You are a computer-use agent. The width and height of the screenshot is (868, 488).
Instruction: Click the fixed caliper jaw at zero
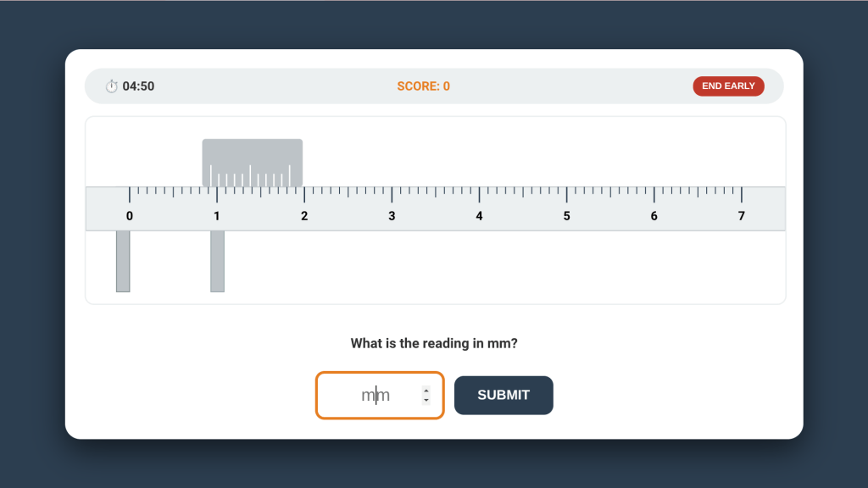tap(123, 261)
